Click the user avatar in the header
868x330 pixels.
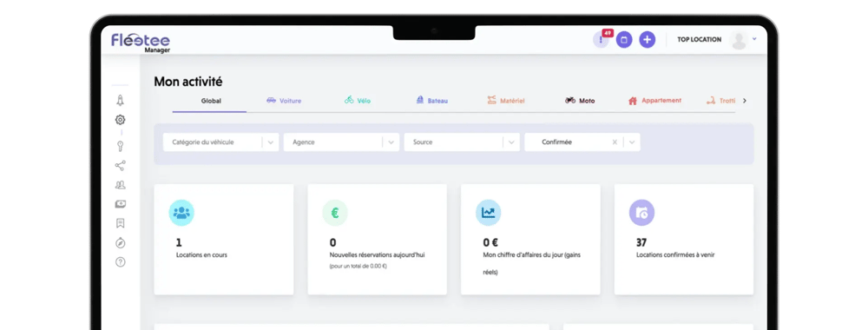point(739,40)
